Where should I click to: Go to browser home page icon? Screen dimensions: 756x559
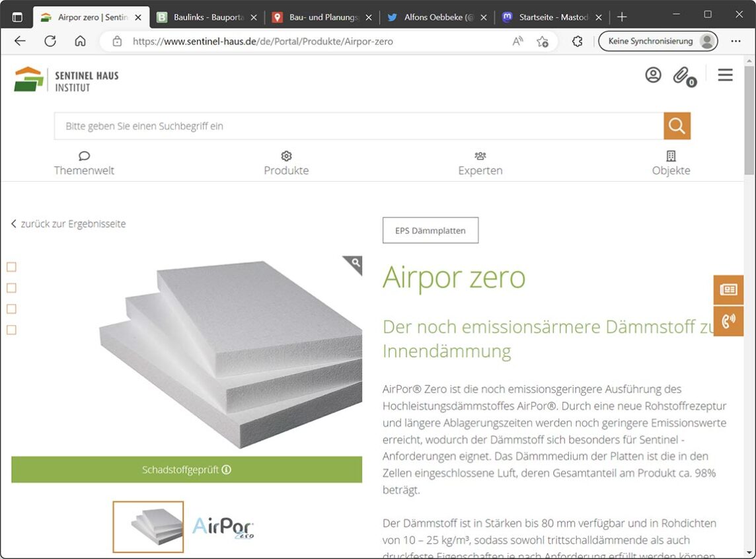pyautogui.click(x=80, y=41)
